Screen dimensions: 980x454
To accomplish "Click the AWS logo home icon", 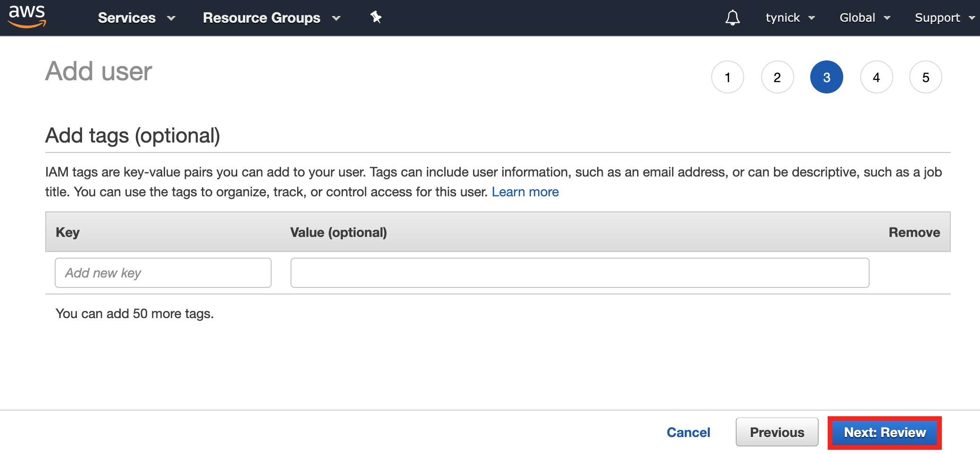I will 27,17.
